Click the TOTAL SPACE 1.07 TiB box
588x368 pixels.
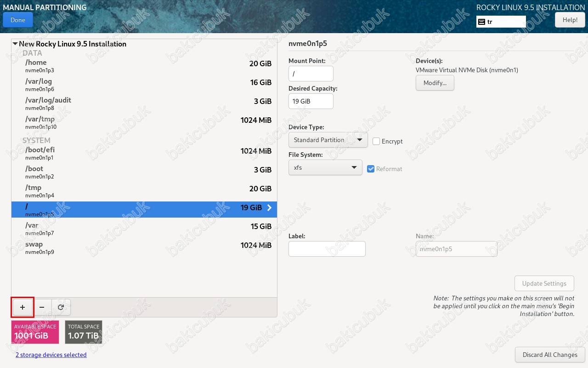84,332
